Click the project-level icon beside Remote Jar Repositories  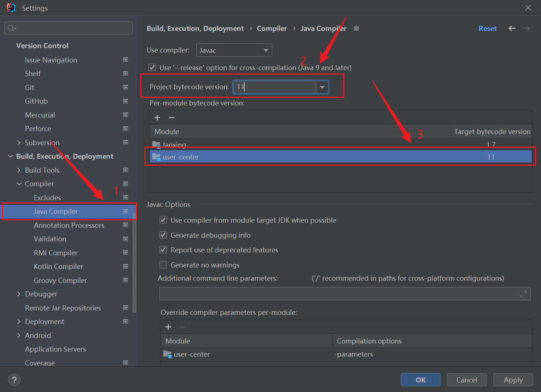pos(125,308)
